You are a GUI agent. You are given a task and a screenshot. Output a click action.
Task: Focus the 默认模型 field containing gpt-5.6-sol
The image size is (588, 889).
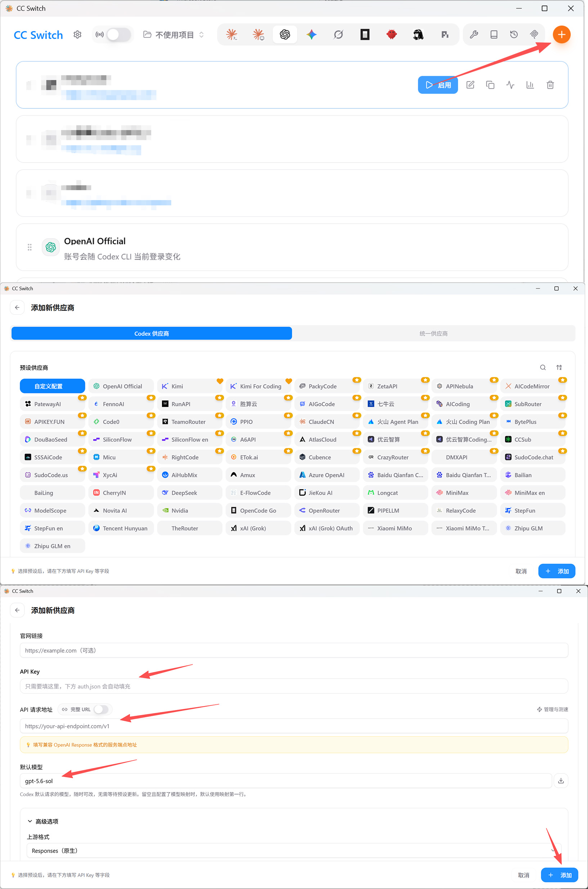coord(286,781)
